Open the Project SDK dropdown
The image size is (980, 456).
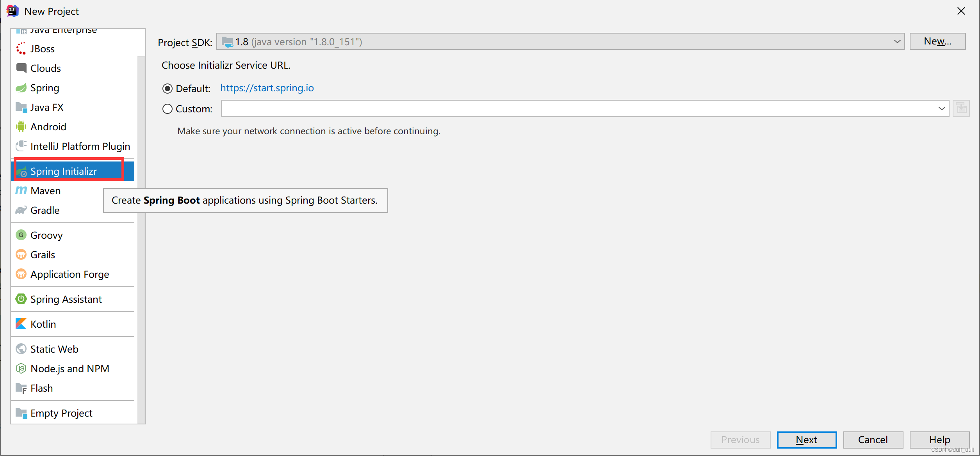pos(560,41)
